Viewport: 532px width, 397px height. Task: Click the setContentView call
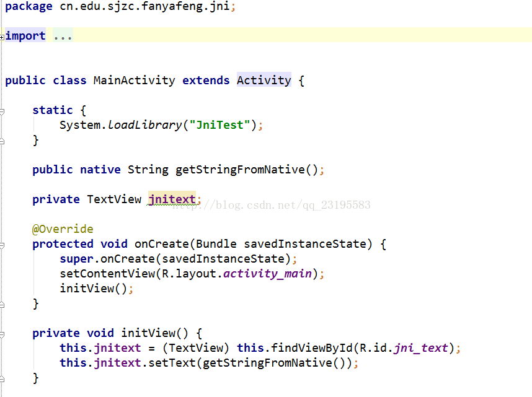click(x=107, y=274)
